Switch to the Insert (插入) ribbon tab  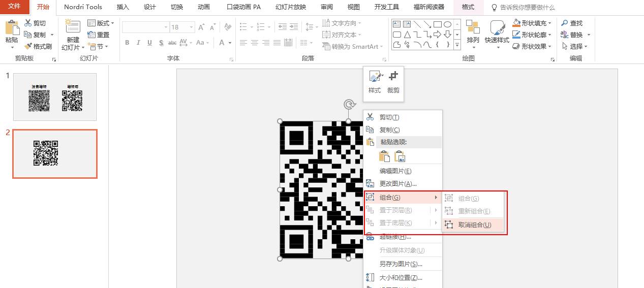[122, 7]
